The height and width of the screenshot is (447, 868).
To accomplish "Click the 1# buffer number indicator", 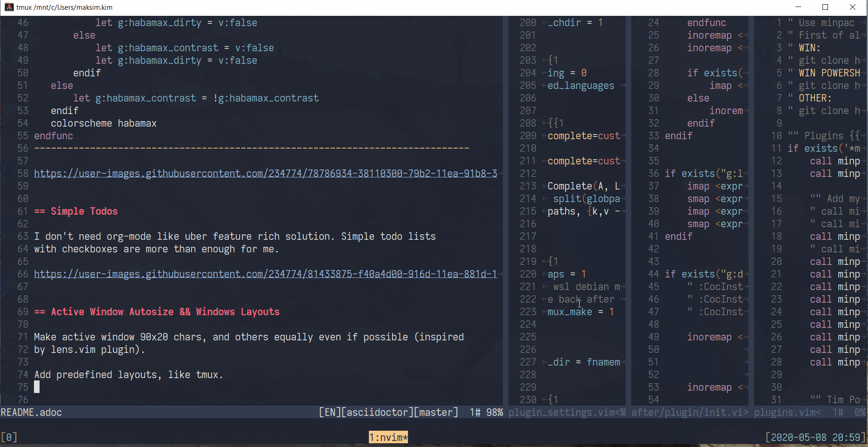I will coord(474,412).
